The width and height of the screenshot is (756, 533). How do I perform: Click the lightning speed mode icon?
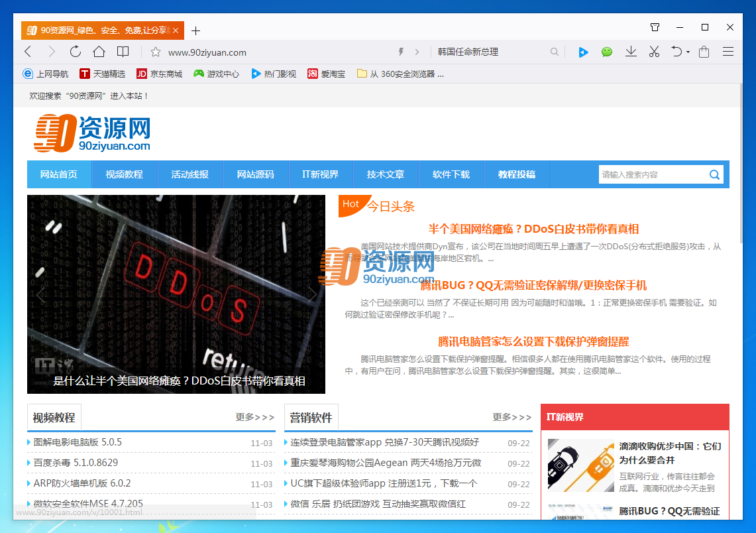[x=401, y=52]
